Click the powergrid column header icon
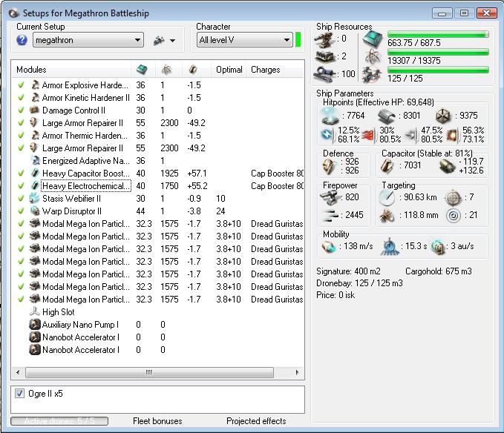 166,70
